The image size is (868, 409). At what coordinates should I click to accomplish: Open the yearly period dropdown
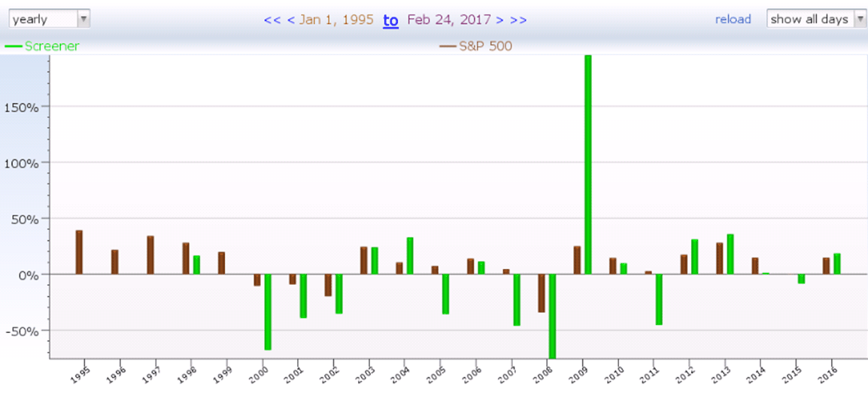[x=50, y=20]
